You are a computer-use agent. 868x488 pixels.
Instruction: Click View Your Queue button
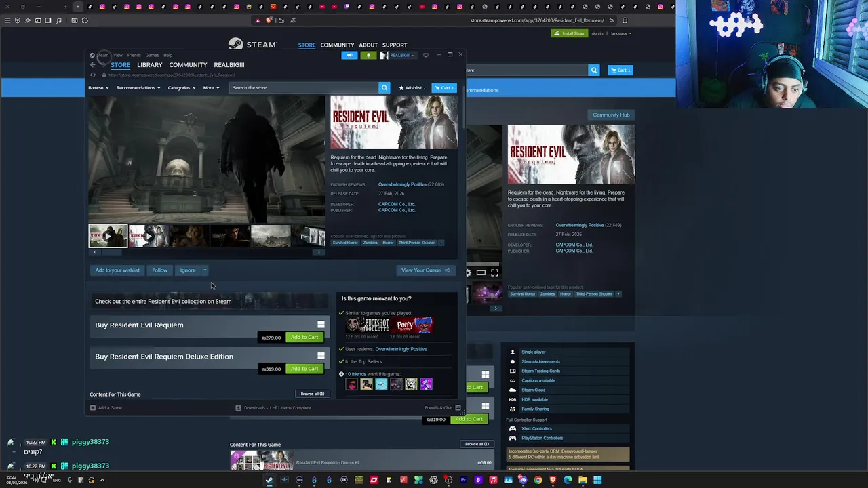[425, 270]
